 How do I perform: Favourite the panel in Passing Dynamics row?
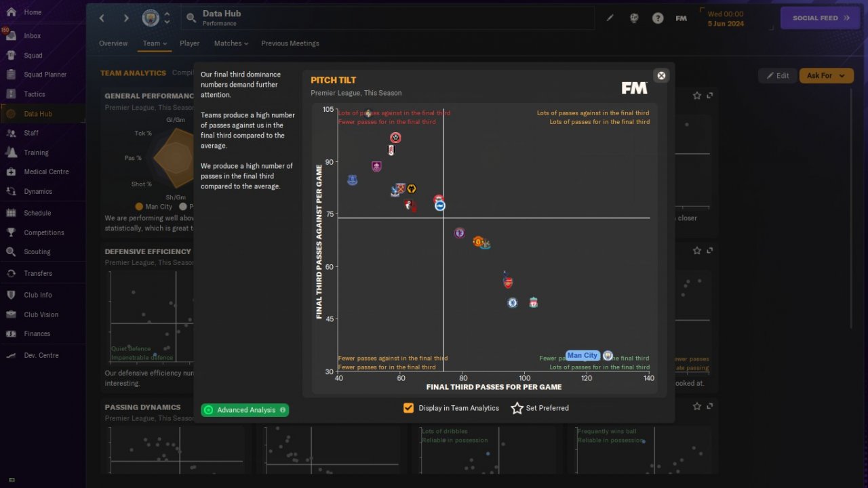(x=697, y=406)
